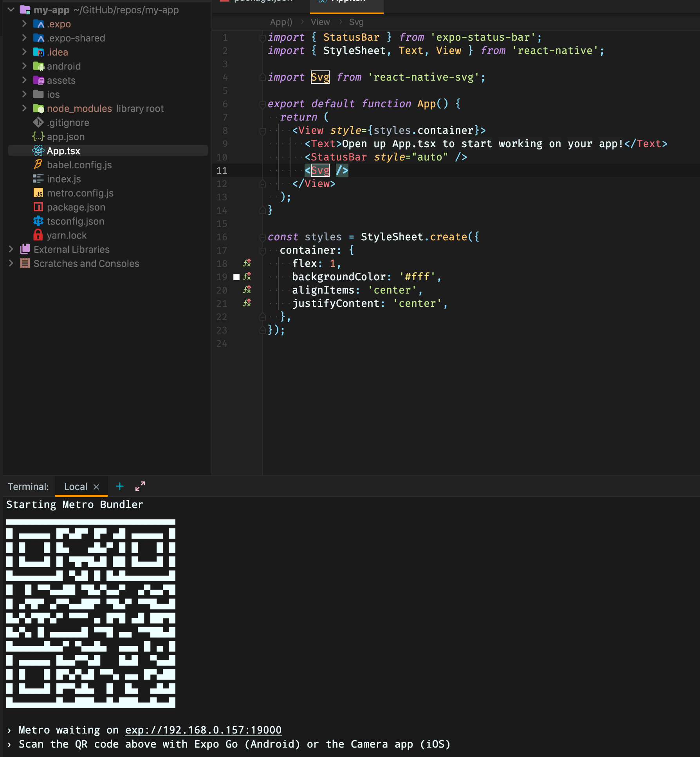700x757 pixels.
Task: Click the app.json braces icon
Action: 38,137
